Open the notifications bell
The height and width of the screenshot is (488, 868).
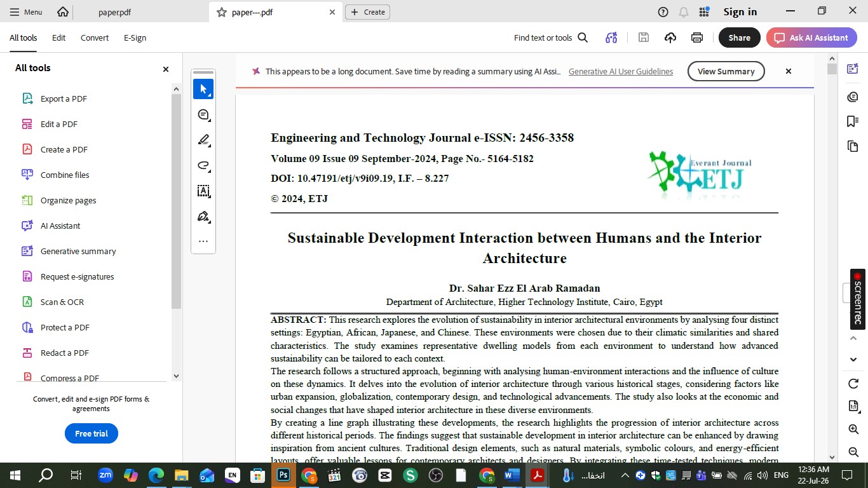click(684, 11)
